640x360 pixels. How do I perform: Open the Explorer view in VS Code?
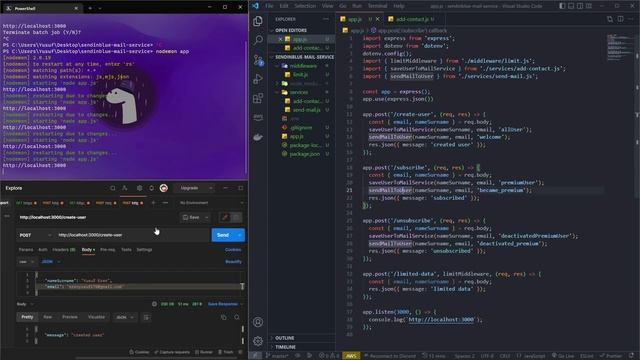pyautogui.click(x=258, y=20)
